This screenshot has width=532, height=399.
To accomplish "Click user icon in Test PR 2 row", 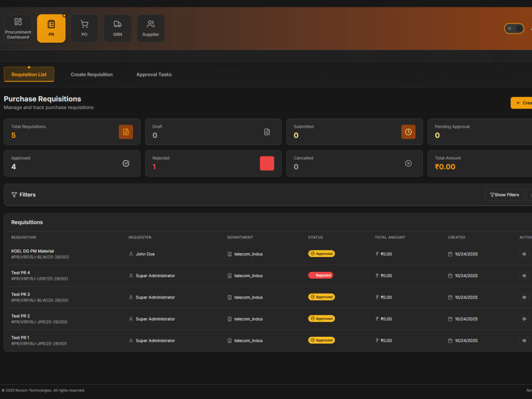I will (131, 319).
